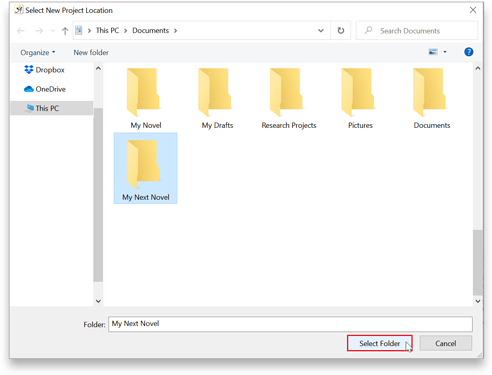Open the Organize menu
The width and height of the screenshot is (492, 375).
click(x=38, y=53)
